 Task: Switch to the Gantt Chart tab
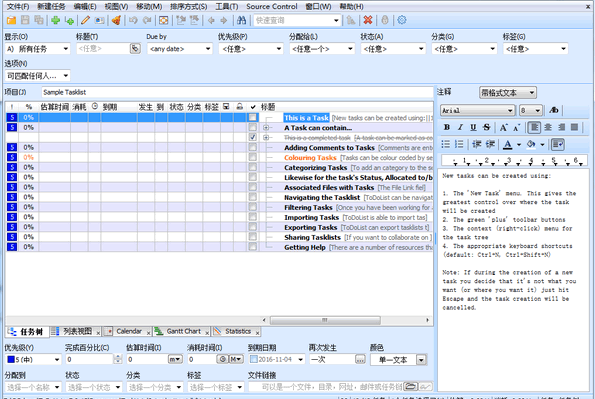point(183,331)
